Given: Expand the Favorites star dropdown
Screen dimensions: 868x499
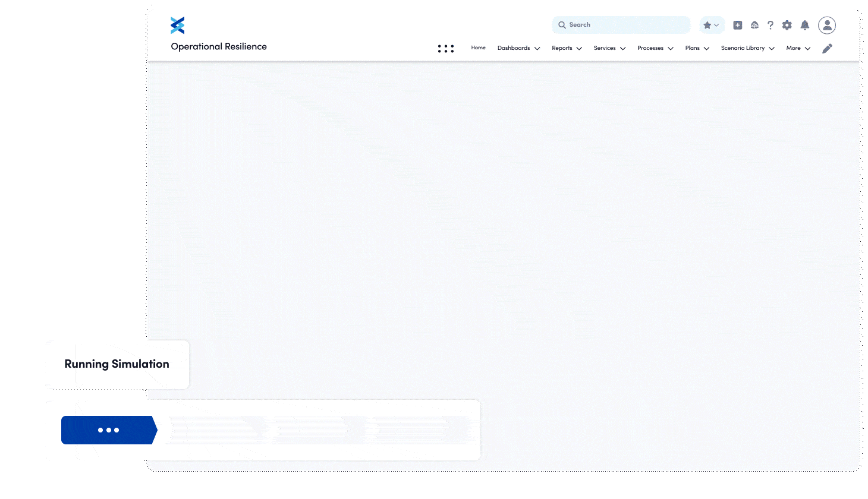Looking at the screenshot, I should click(712, 25).
